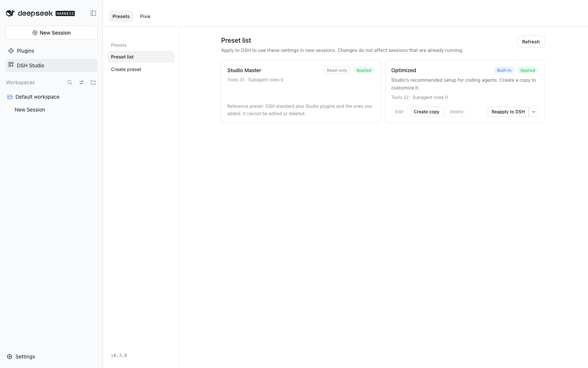Add a new workspace folder icon
Screen dimensions: 588x368
93,82
